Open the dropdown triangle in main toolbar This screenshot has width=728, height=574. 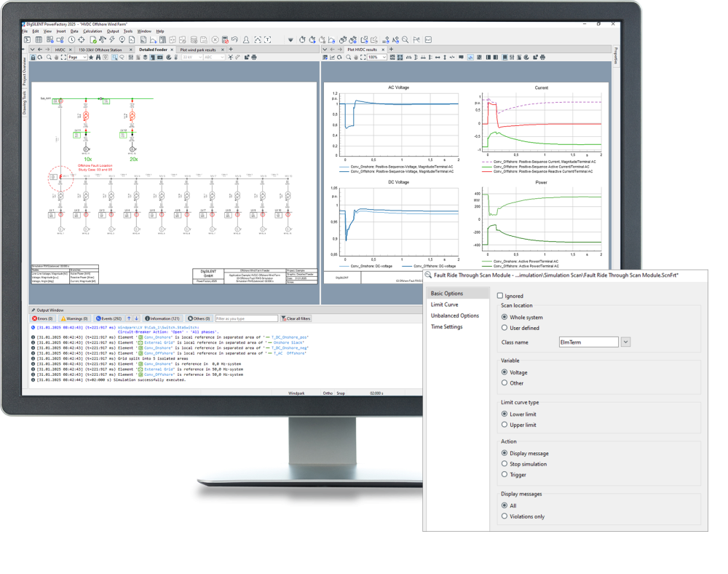290,40
